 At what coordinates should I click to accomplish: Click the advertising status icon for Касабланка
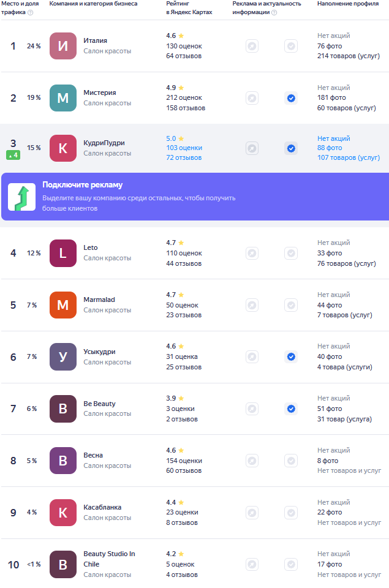252,513
